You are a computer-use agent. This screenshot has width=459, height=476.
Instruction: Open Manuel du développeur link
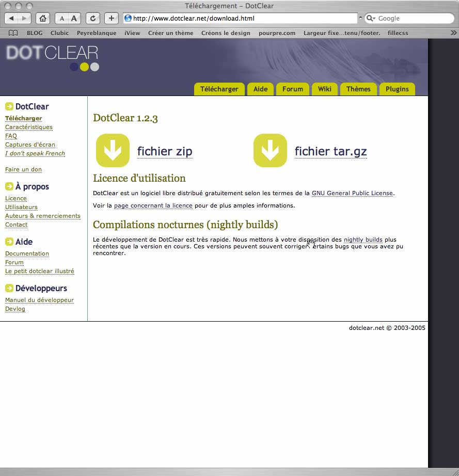point(39,300)
